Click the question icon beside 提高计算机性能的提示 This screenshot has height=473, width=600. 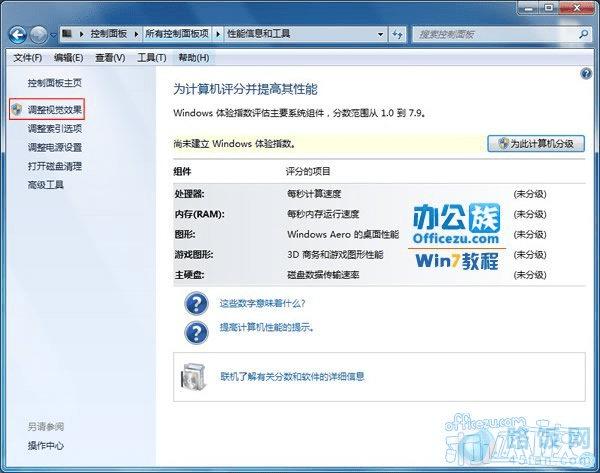point(196,333)
